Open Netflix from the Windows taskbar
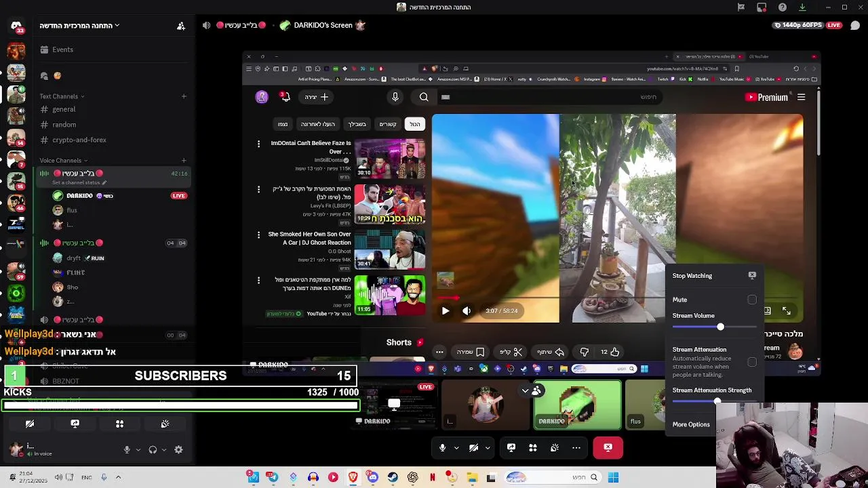 [x=432, y=477]
